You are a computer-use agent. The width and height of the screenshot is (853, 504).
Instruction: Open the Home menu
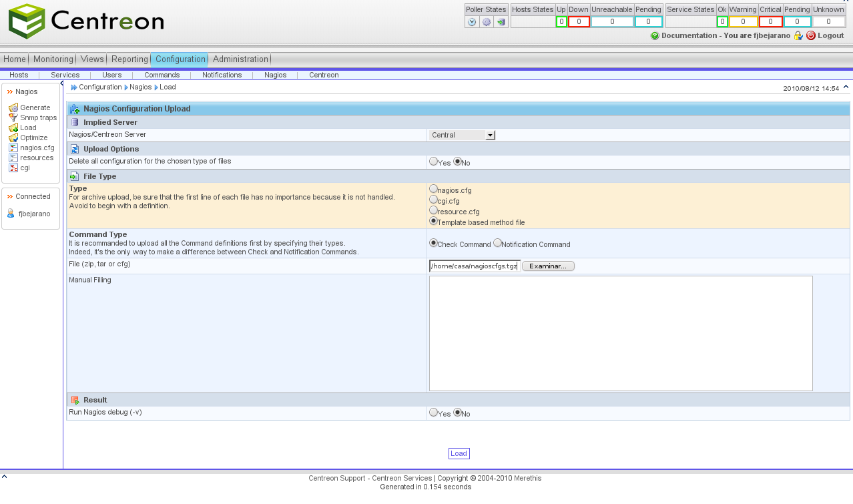click(15, 59)
